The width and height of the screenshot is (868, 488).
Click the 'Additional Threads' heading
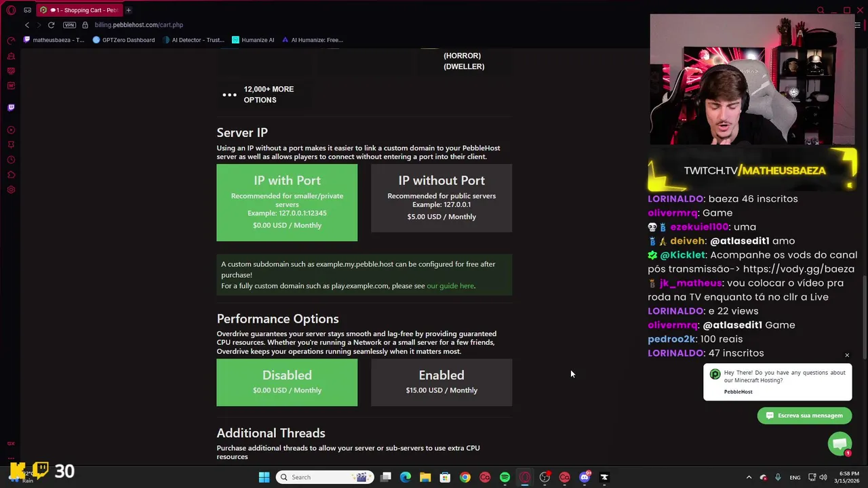click(271, 433)
